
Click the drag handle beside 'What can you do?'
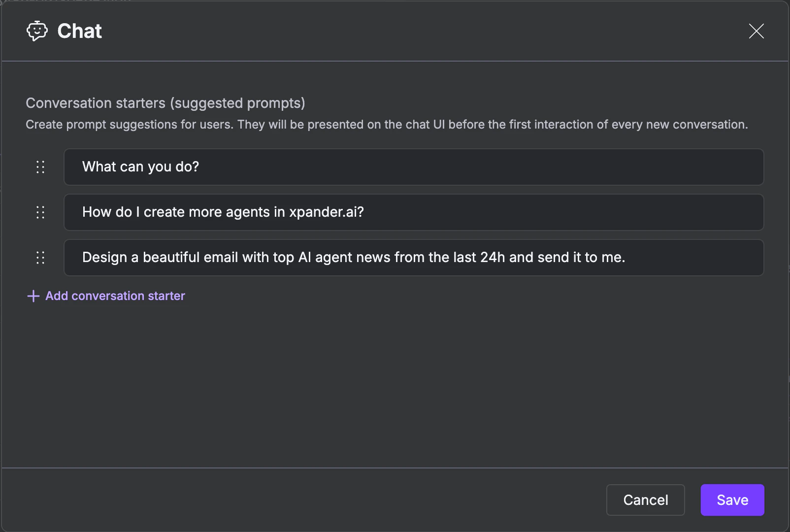point(40,167)
